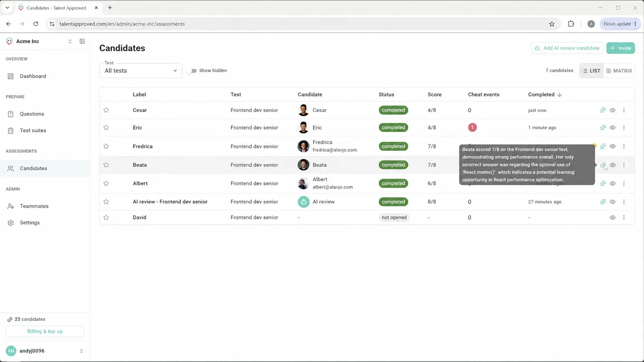Open Settings in sidebar
This screenshot has width=644, height=362.
coord(45,223)
